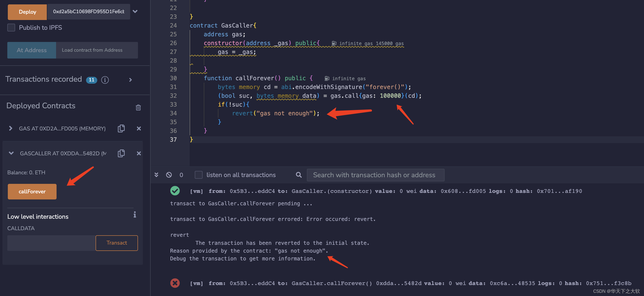
Task: Select Load contract from Address tab
Action: 92,50
